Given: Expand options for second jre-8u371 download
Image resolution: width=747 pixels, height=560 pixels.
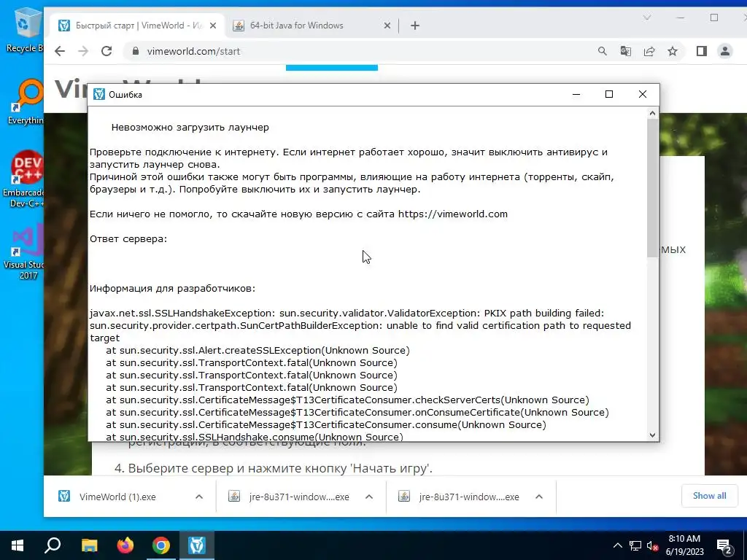Looking at the screenshot, I should (x=539, y=497).
